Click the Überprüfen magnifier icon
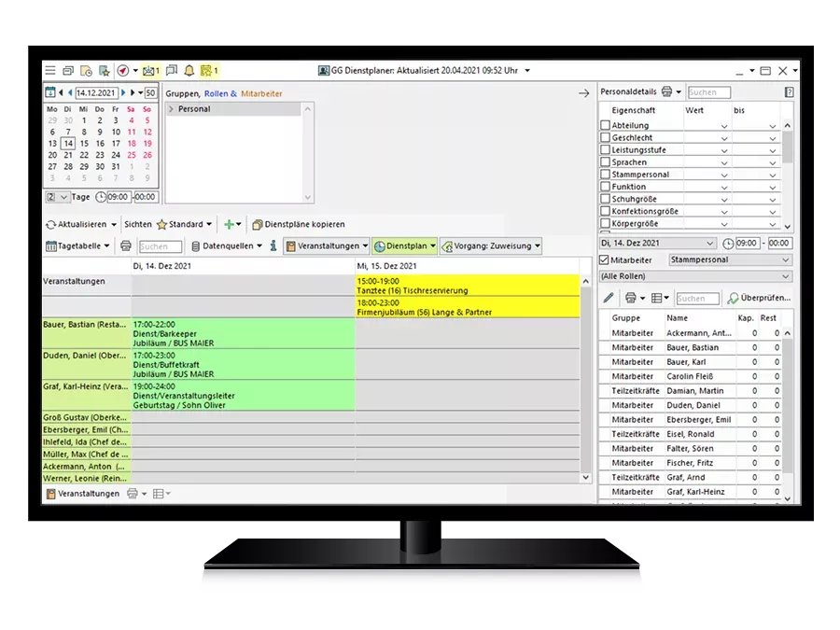The image size is (840, 630). tap(733, 297)
